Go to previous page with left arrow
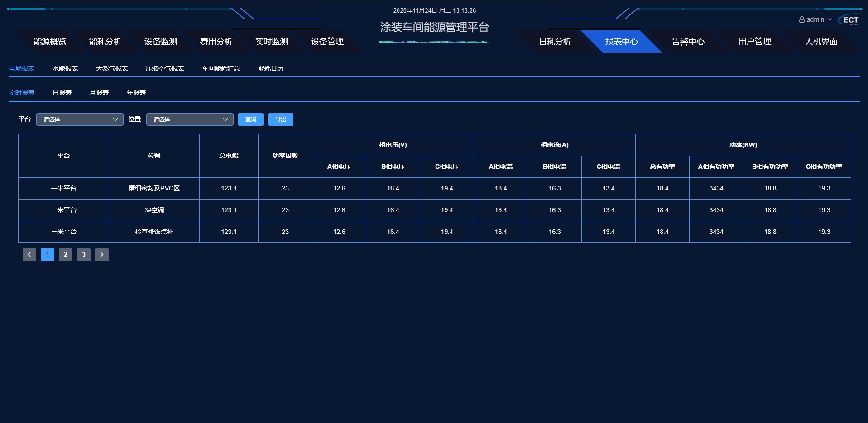The width and height of the screenshot is (868, 423). coord(29,255)
